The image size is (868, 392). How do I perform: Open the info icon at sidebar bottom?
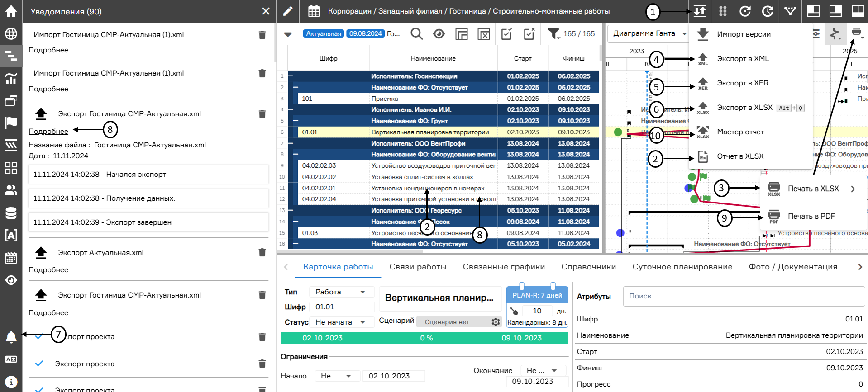(11, 382)
